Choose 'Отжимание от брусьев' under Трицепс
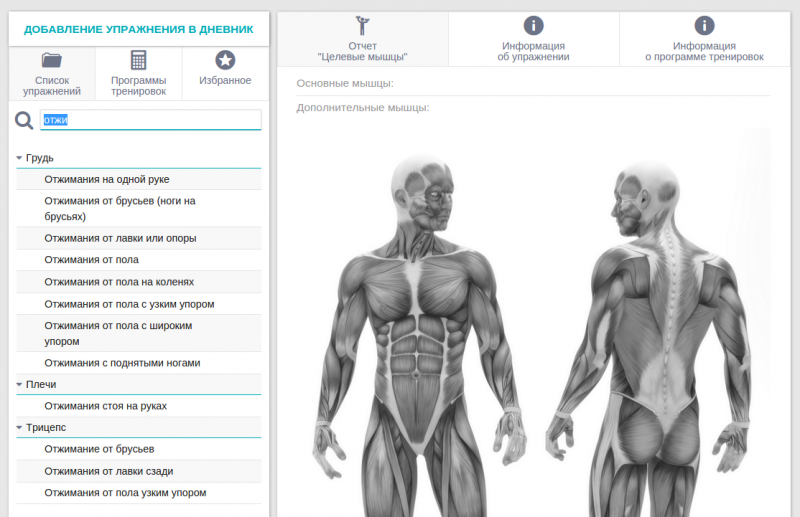The height and width of the screenshot is (517, 800). [139, 449]
